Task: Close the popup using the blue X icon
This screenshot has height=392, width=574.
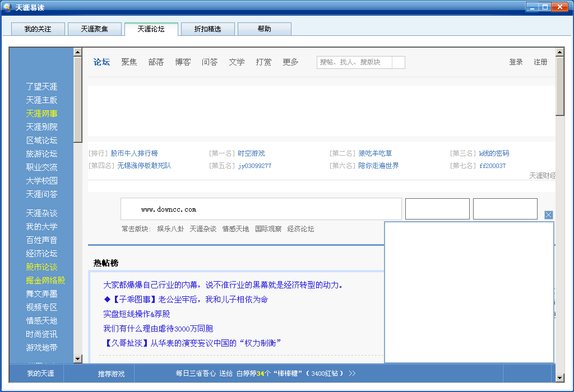Action: coord(548,214)
